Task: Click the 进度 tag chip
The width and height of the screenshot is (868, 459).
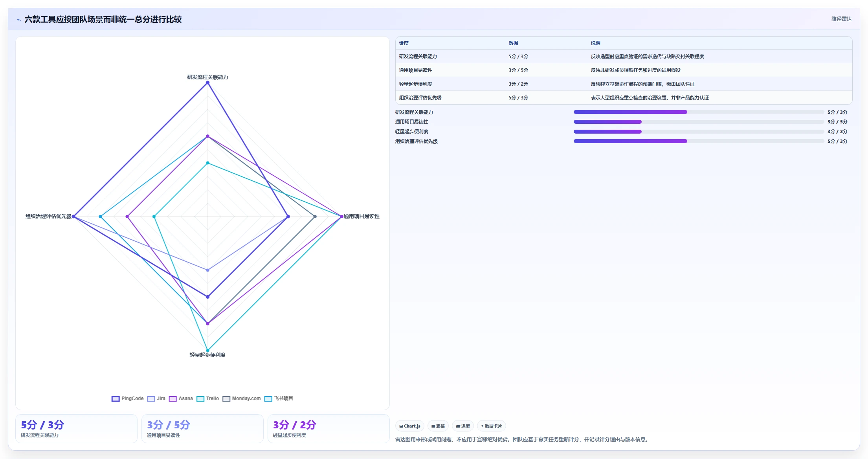Action: pyautogui.click(x=463, y=426)
